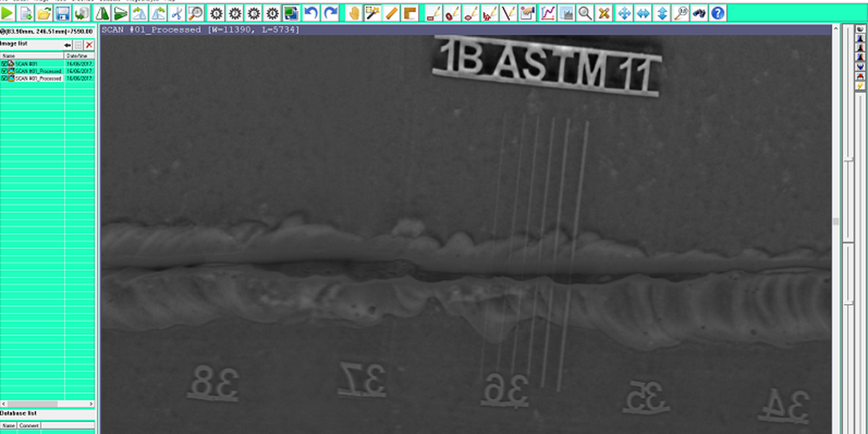
Task: Click yellow lightning icon in right palette
Action: [x=861, y=86]
